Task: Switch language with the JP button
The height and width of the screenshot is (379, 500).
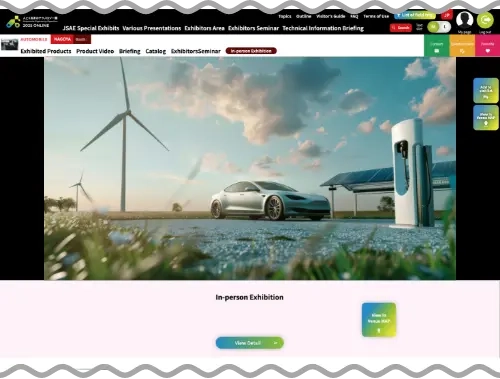Action: [447, 15]
